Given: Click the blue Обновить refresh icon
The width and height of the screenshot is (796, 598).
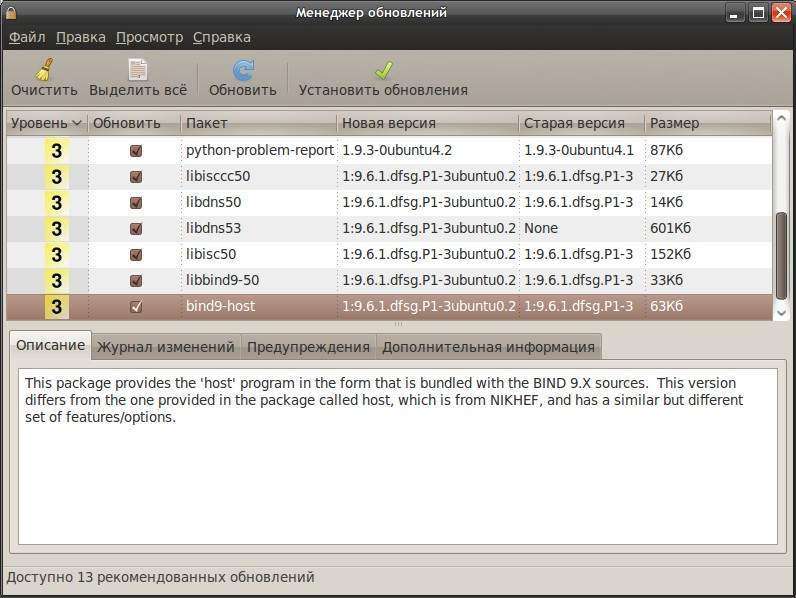Looking at the screenshot, I should [x=243, y=70].
